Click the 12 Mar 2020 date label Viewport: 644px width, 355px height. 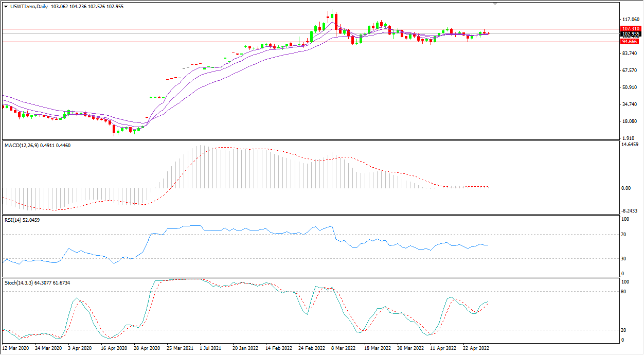tap(16, 348)
